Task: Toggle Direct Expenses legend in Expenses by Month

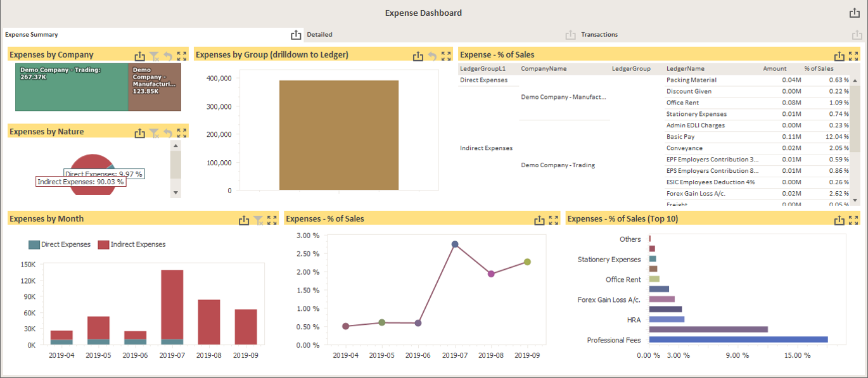Action: click(x=59, y=243)
